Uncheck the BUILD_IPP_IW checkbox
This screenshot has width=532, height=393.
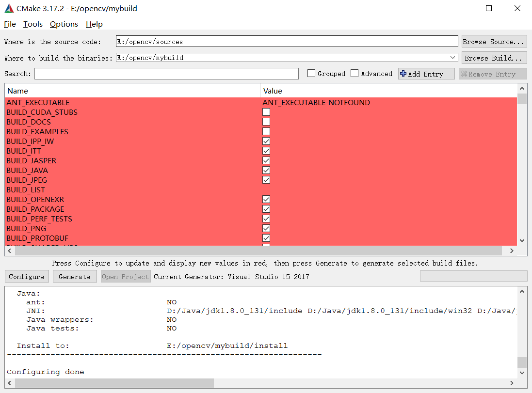click(x=266, y=141)
